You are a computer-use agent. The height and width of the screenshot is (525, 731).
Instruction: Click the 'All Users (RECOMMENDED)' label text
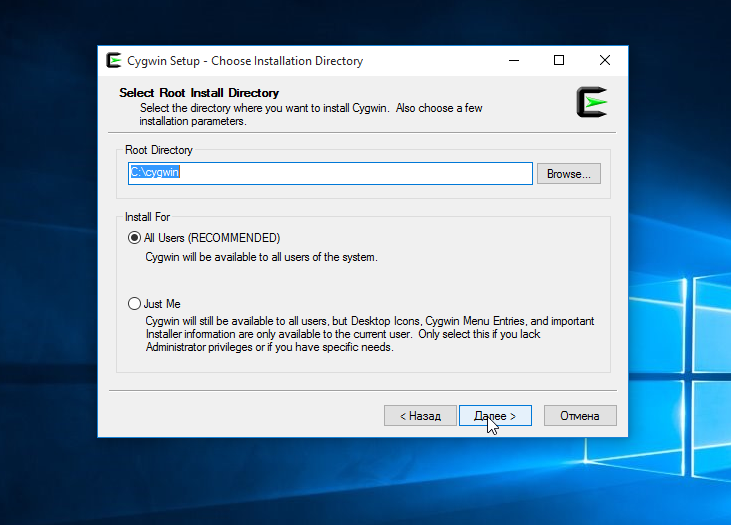click(212, 238)
